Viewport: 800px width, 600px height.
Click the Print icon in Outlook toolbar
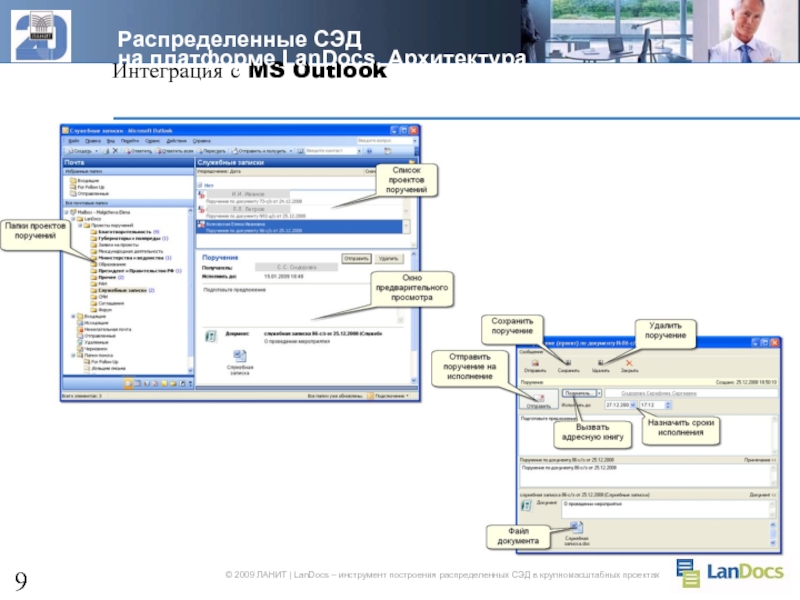tap(106, 151)
